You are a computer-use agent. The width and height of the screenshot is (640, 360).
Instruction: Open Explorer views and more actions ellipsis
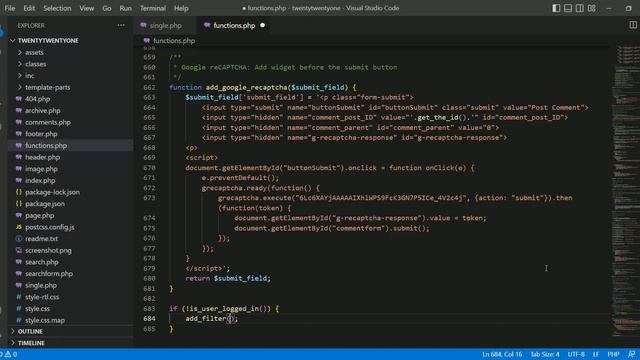point(121,25)
